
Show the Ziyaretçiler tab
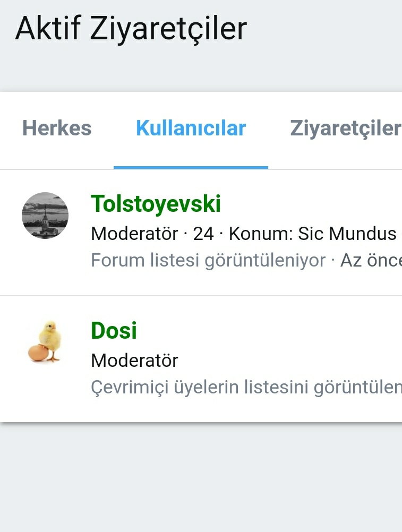tap(345, 128)
